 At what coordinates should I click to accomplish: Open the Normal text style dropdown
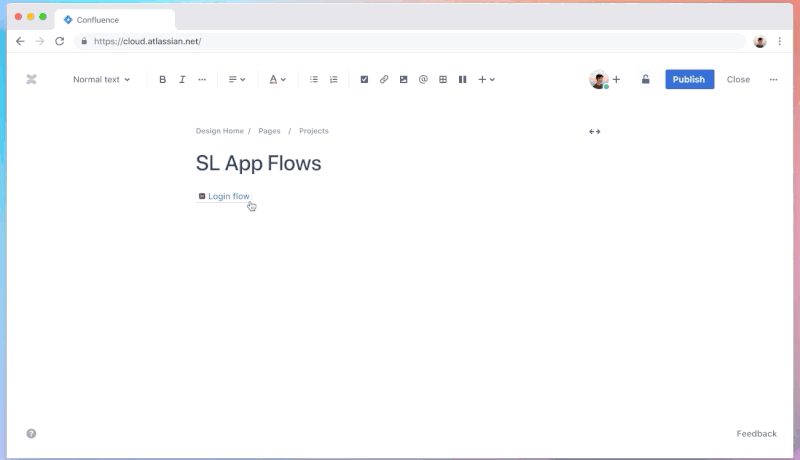102,80
